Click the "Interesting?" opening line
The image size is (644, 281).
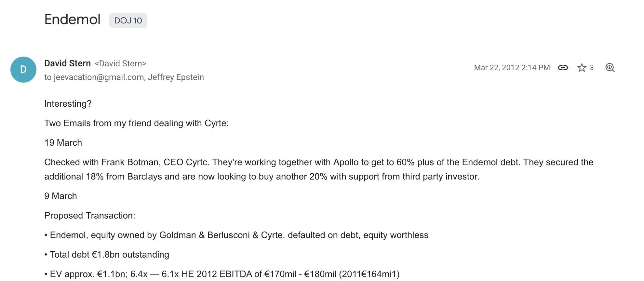click(68, 104)
